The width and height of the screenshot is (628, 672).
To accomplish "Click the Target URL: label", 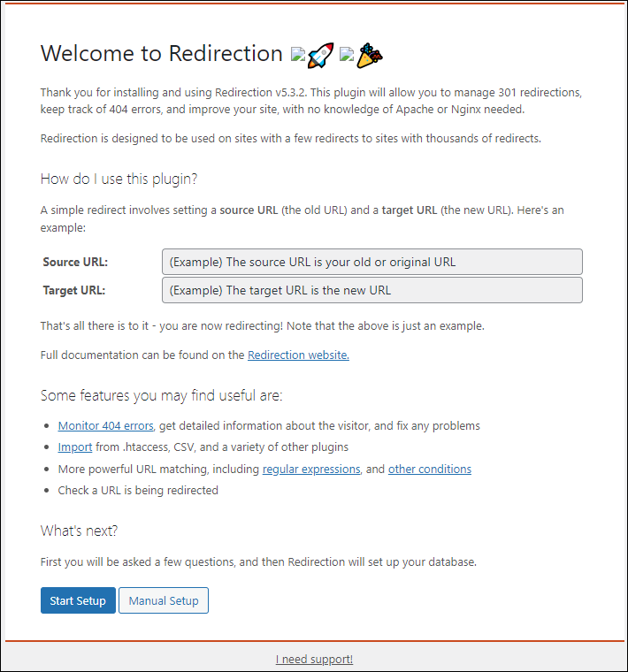I will pyautogui.click(x=74, y=290).
